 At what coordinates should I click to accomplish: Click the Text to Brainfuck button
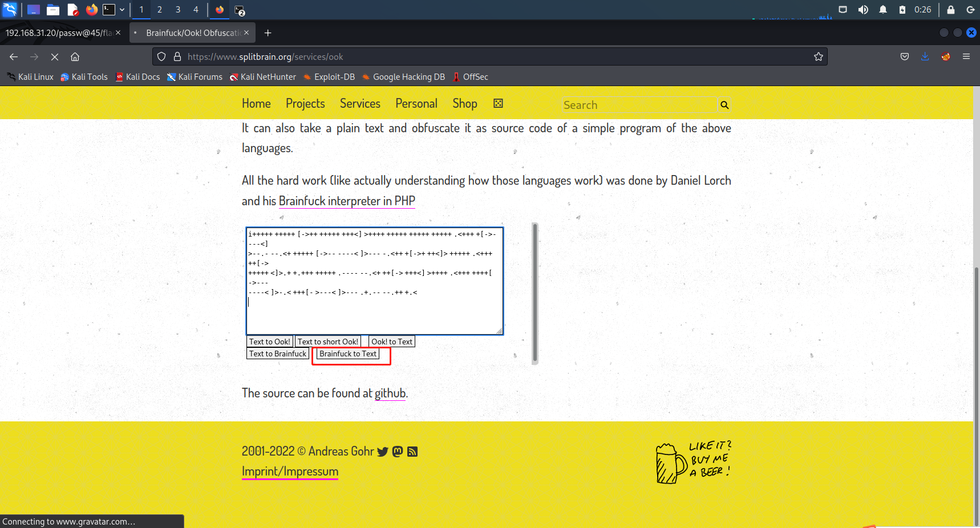pos(278,354)
